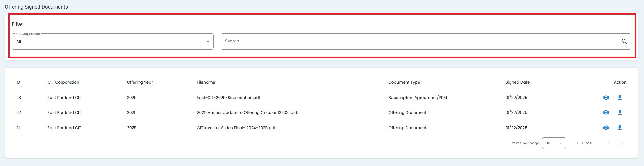Go to previous page arrow
This screenshot has height=166, width=644.
[608, 143]
